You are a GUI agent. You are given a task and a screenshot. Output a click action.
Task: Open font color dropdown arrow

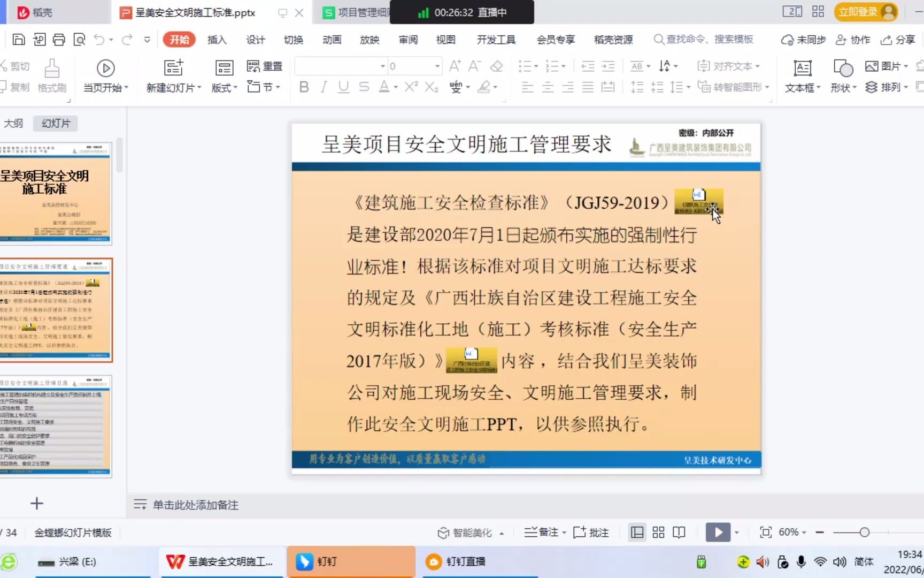[x=396, y=87]
